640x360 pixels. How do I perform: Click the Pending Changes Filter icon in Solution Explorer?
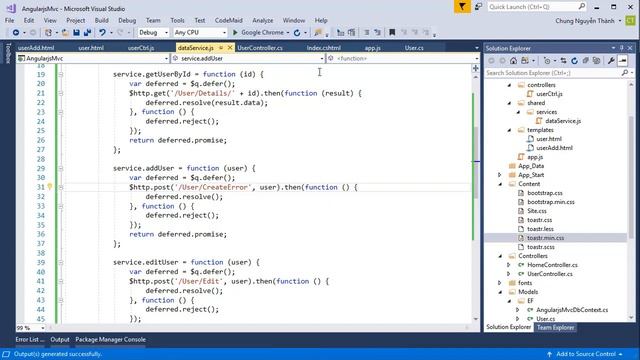pos(547,60)
